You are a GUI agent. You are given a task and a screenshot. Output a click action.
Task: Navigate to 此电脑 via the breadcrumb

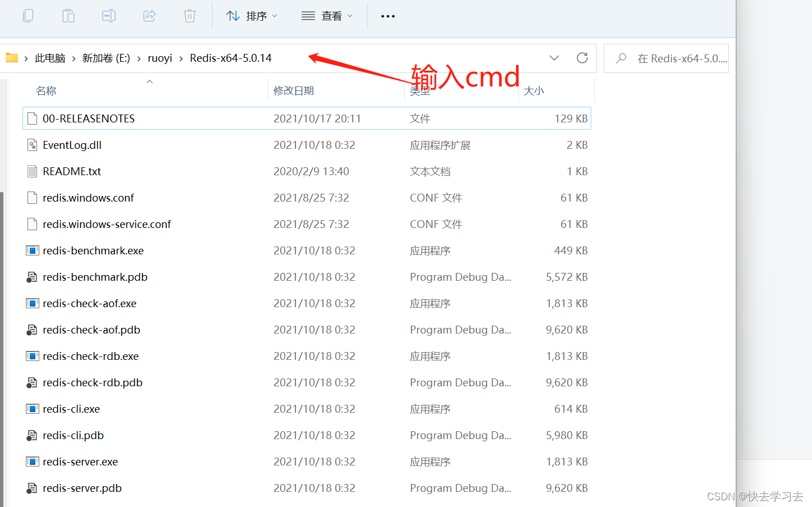click(x=50, y=58)
